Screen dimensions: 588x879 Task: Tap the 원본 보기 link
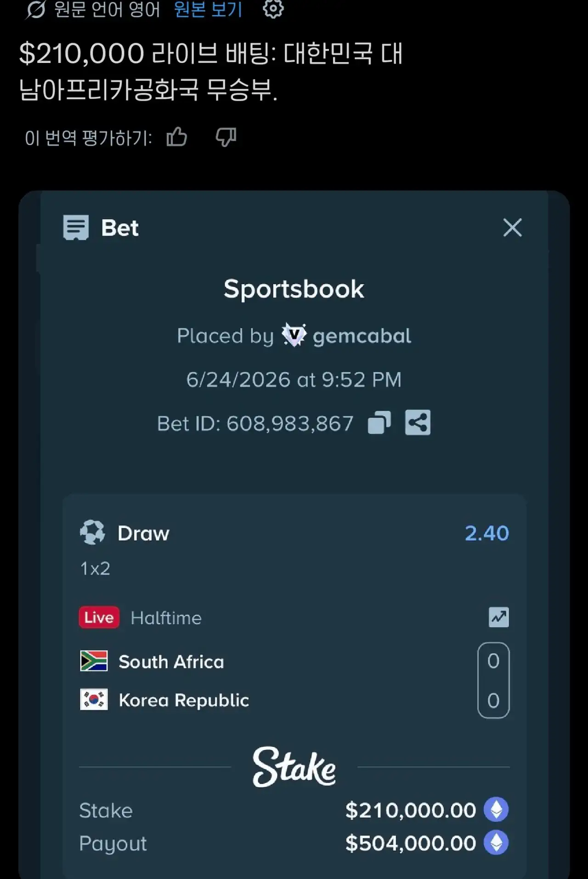click(208, 9)
